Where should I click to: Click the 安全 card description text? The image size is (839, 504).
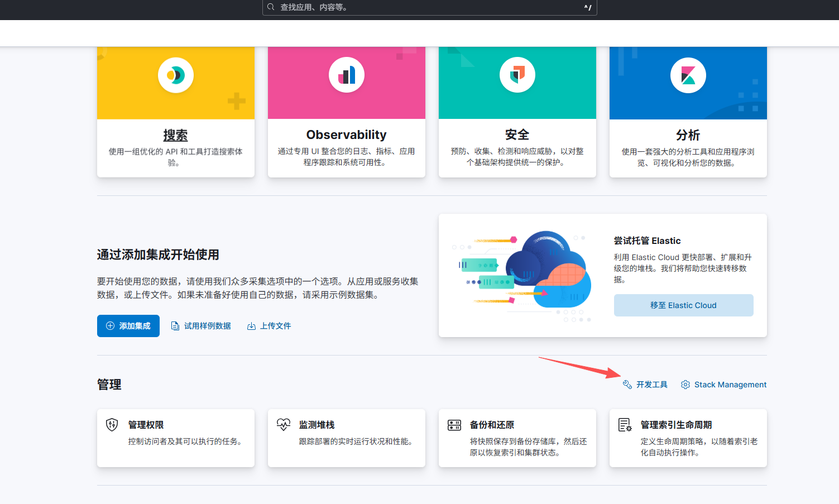tap(517, 157)
